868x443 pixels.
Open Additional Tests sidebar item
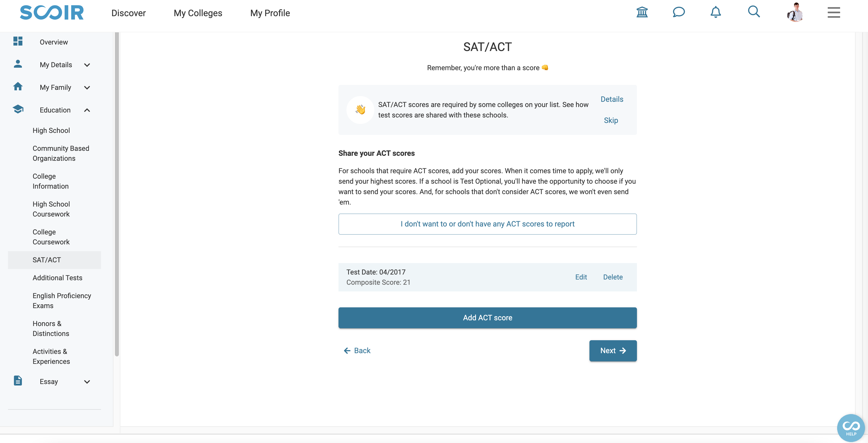click(x=57, y=278)
